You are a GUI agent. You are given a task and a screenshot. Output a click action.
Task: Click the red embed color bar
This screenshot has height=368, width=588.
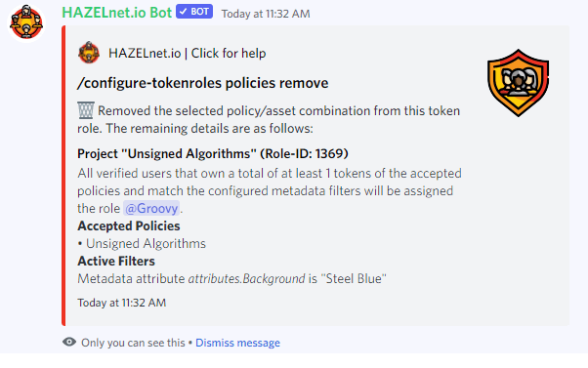click(x=63, y=176)
